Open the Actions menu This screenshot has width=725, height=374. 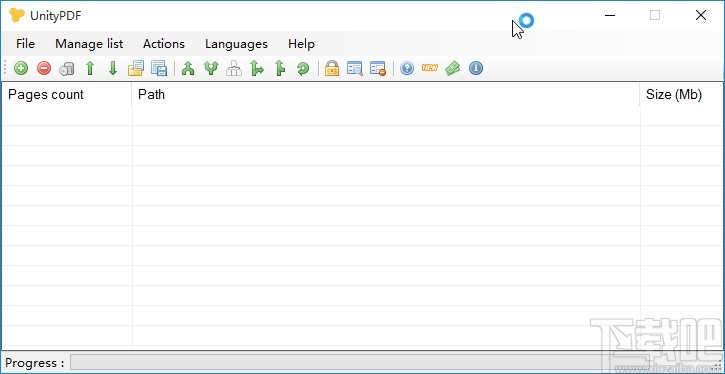(x=164, y=44)
